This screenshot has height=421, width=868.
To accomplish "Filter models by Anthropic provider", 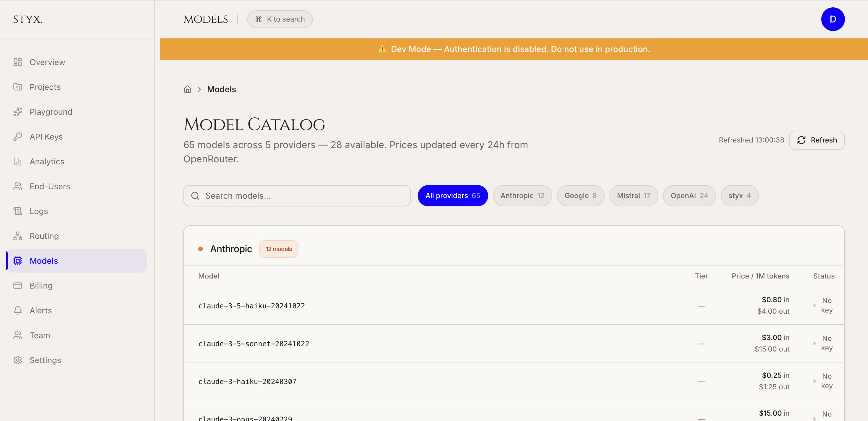I will pos(523,195).
